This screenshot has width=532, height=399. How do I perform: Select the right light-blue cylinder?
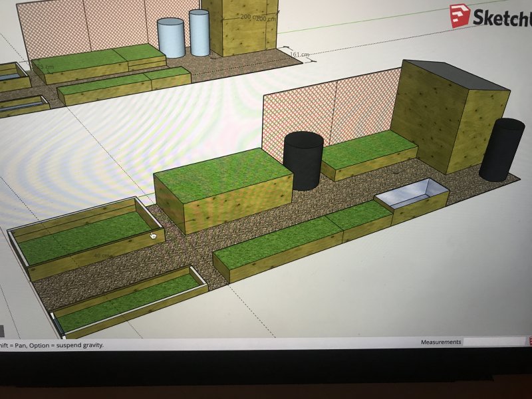click(x=199, y=32)
